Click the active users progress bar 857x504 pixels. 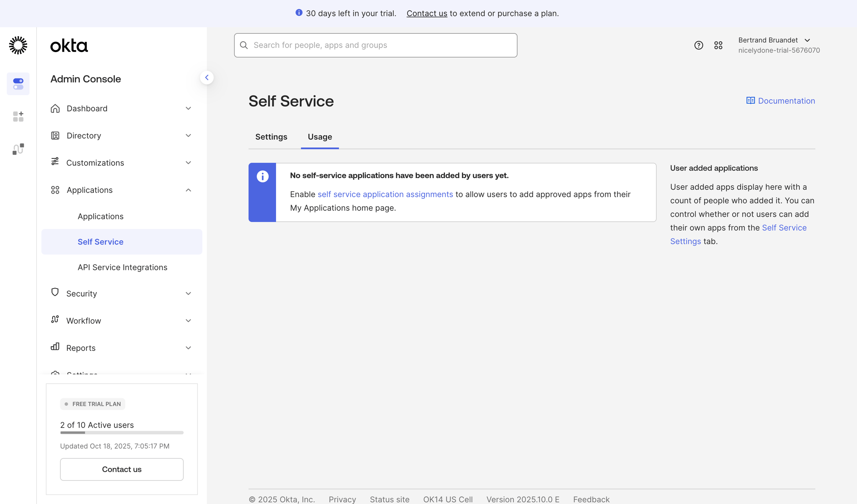click(122, 433)
